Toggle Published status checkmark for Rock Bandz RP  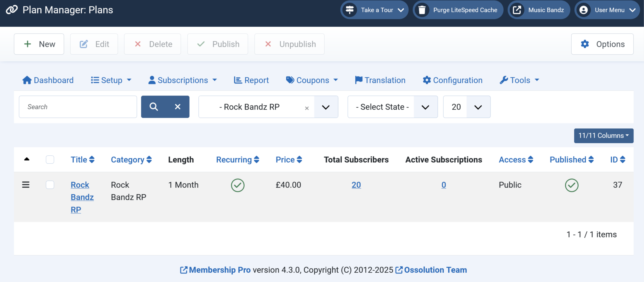[x=572, y=185]
